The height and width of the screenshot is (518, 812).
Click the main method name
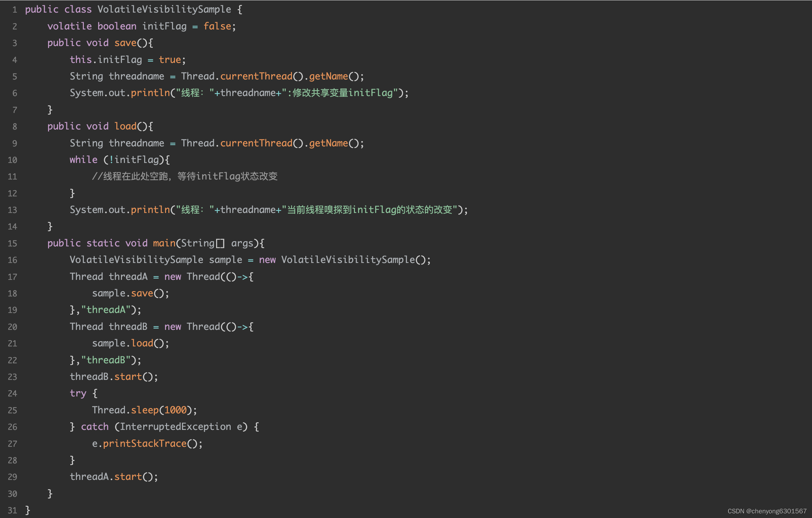tap(164, 243)
